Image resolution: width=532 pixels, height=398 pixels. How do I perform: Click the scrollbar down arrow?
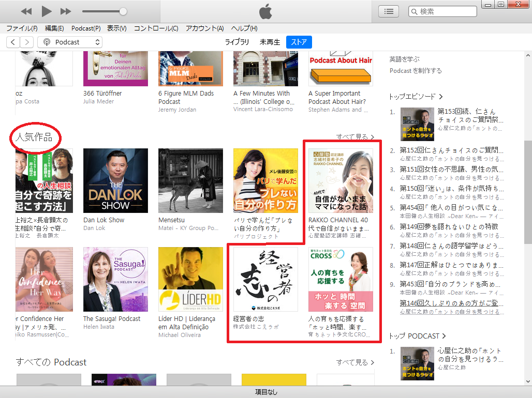click(528, 381)
